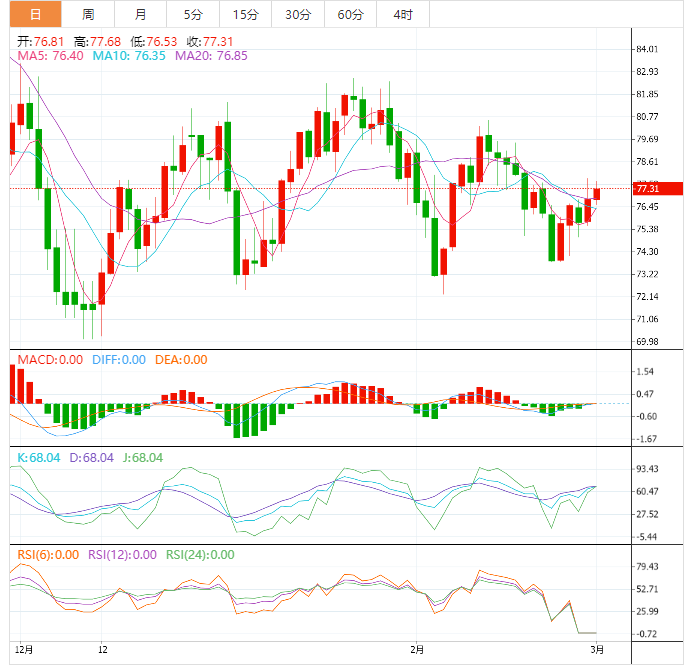Switch to the 5分 interval tab

[192, 14]
